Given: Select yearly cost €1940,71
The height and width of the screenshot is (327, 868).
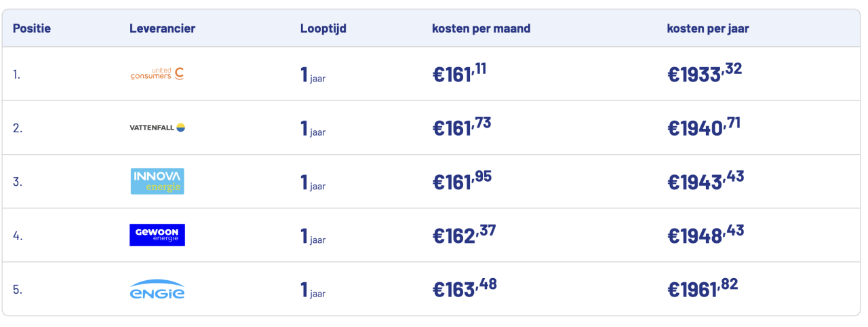Looking at the screenshot, I should coord(704,126).
